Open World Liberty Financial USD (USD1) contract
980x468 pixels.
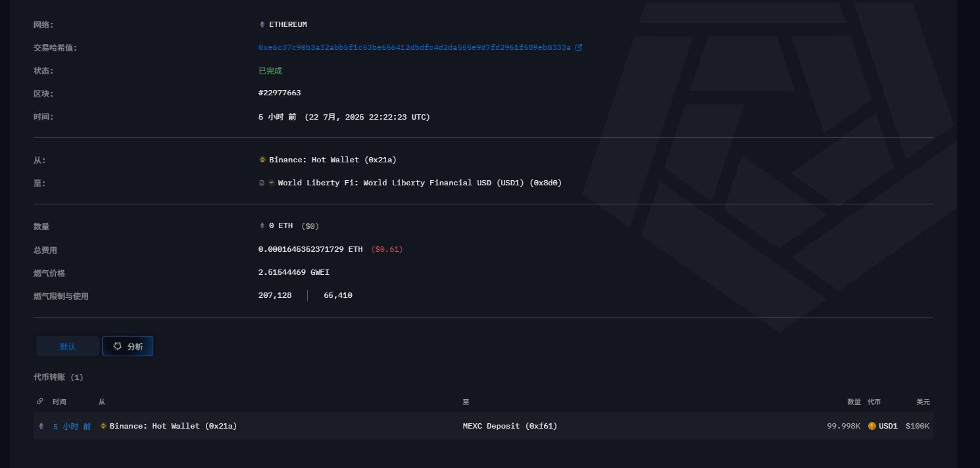coord(420,183)
